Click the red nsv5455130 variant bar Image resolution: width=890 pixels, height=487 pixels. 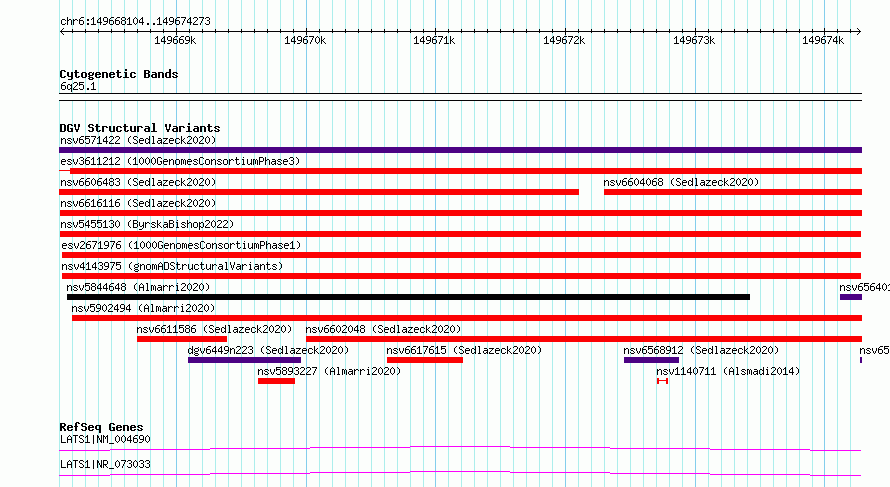pyautogui.click(x=460, y=234)
